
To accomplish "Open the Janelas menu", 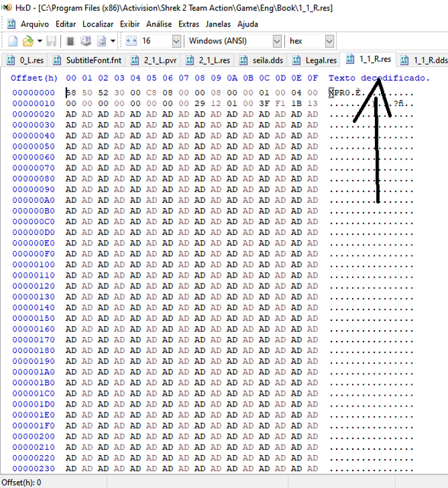I will pos(218,24).
